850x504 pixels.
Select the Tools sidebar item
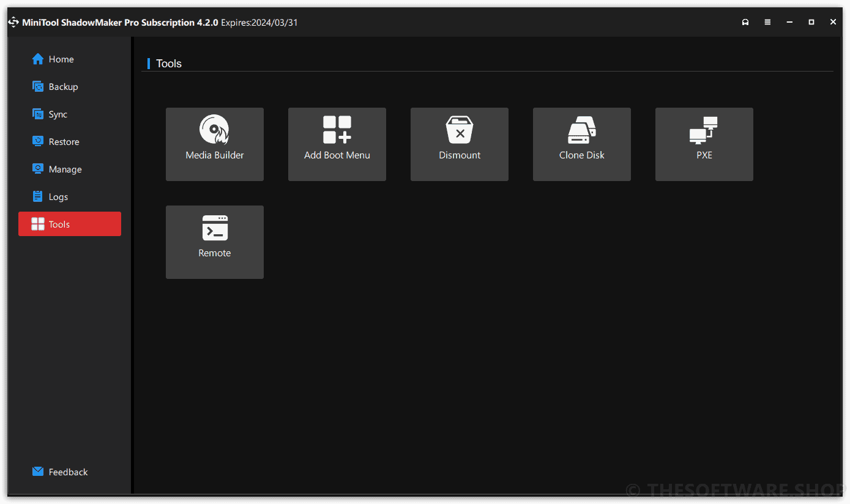pos(70,224)
